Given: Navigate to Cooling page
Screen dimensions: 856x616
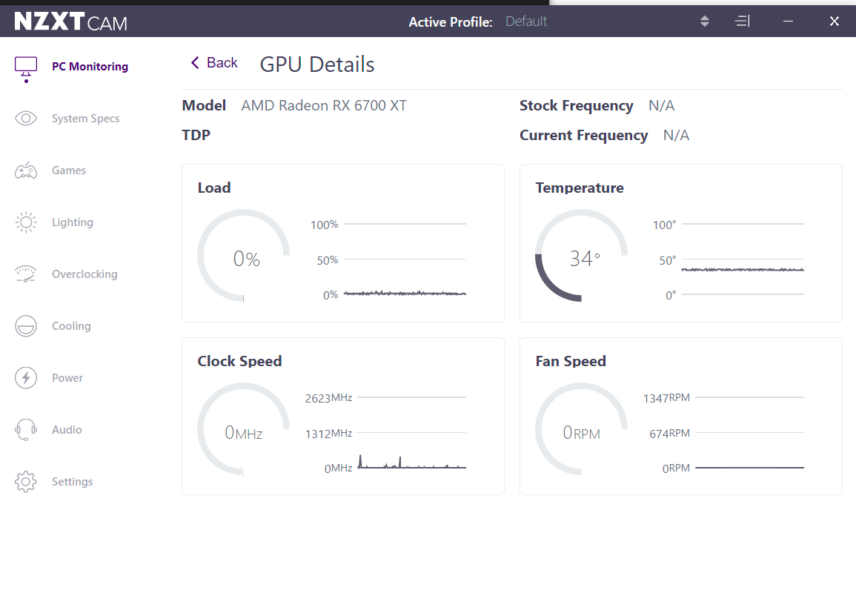Looking at the screenshot, I should click(71, 326).
